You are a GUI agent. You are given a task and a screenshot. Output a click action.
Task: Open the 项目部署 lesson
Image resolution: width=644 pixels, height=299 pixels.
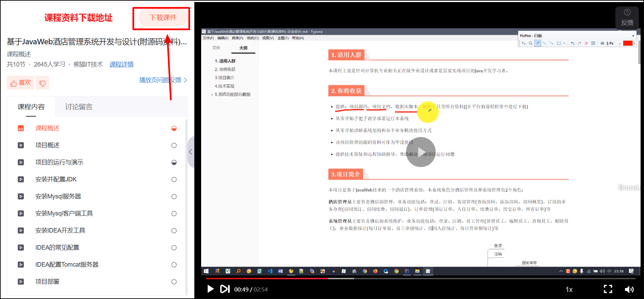[47, 282]
